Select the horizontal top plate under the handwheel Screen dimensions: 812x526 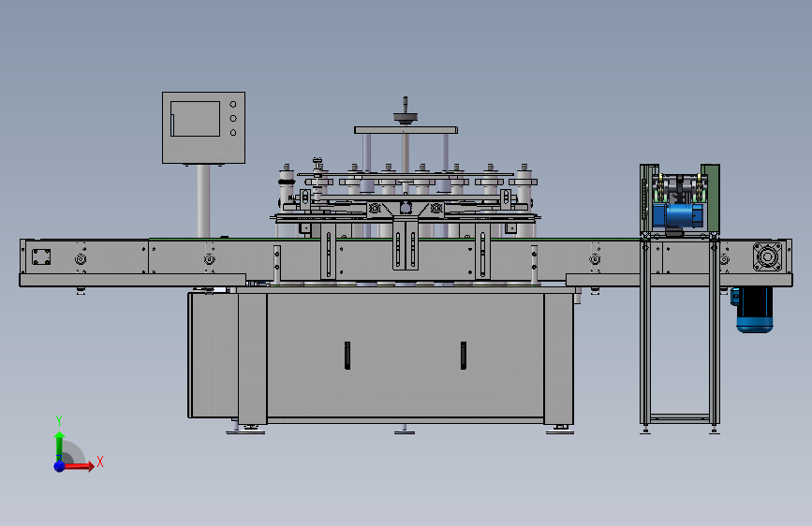pos(406,130)
